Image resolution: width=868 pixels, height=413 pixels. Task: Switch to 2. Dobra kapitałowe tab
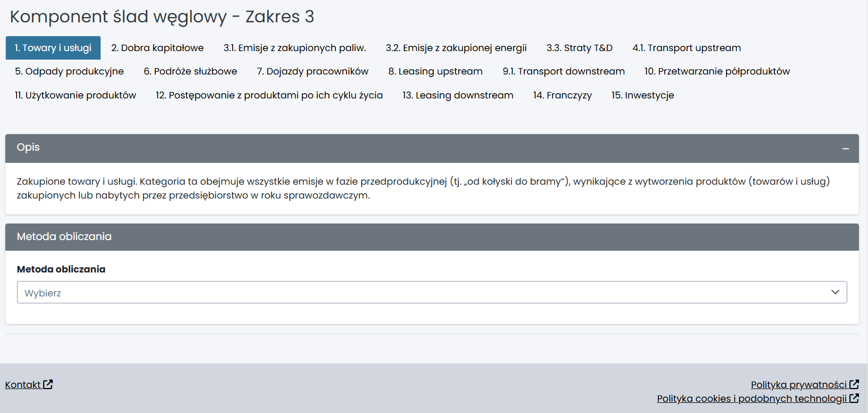157,48
